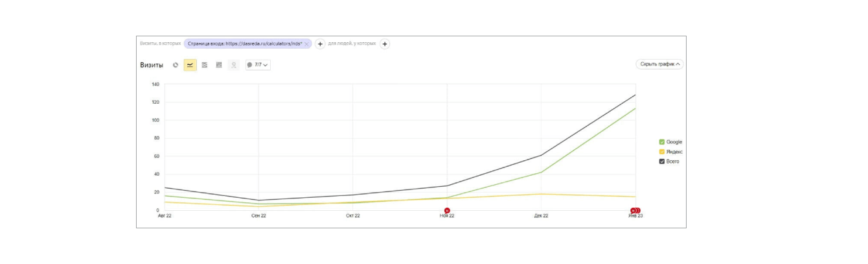Click the Дек 22 axis label
Screen dimensions: 868x264
[x=541, y=216]
